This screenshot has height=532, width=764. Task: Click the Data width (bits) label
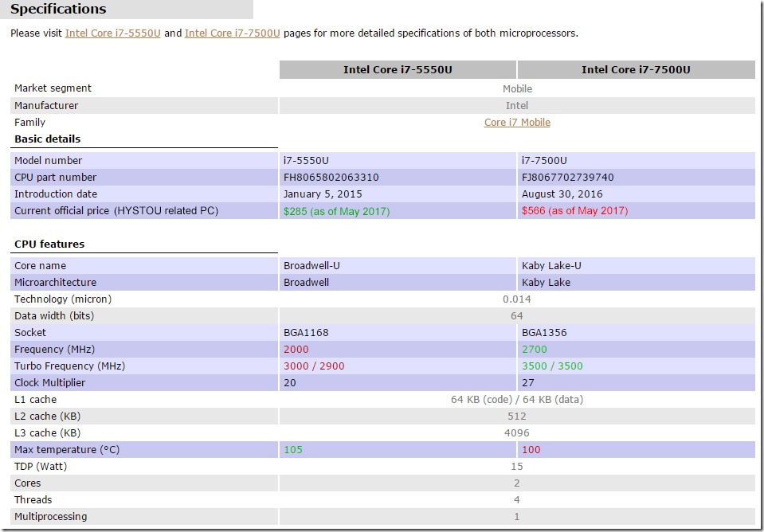click(x=54, y=315)
